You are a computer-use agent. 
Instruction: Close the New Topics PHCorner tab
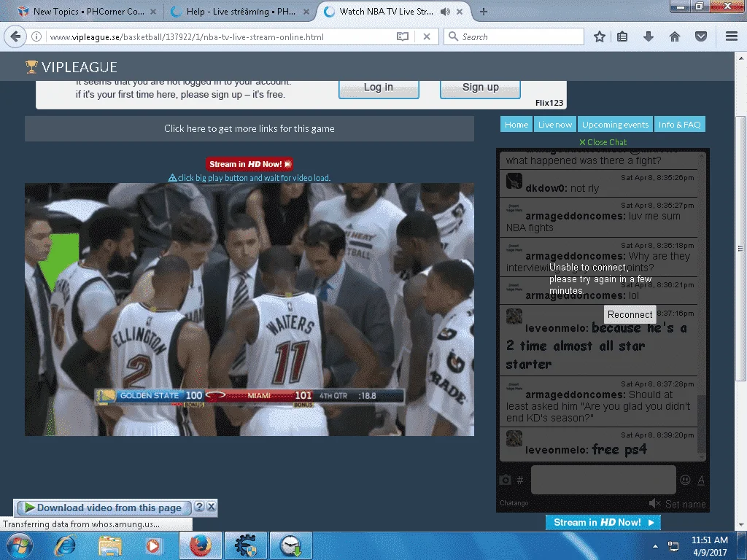tap(153, 12)
